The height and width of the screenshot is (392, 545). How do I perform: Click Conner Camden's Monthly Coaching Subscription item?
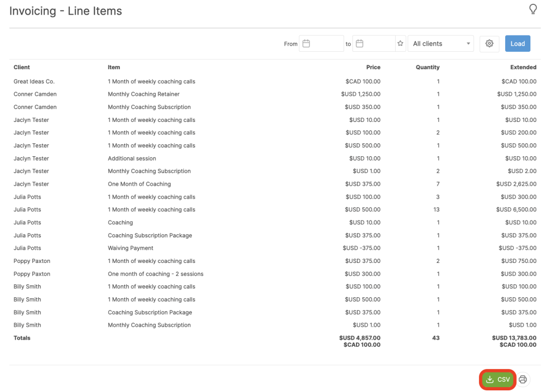tap(149, 107)
